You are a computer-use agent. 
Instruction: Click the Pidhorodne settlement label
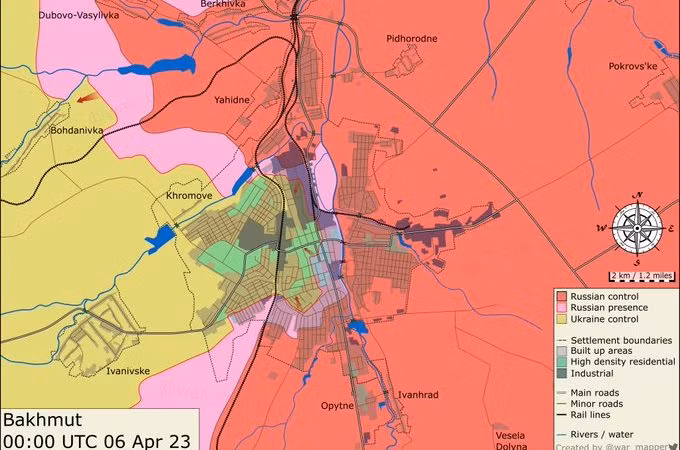tap(413, 39)
